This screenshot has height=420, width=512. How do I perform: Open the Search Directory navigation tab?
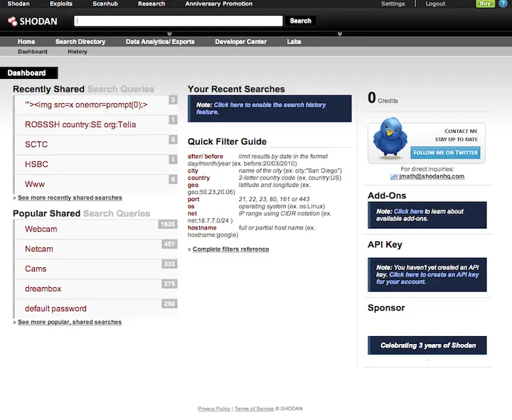[x=80, y=41]
